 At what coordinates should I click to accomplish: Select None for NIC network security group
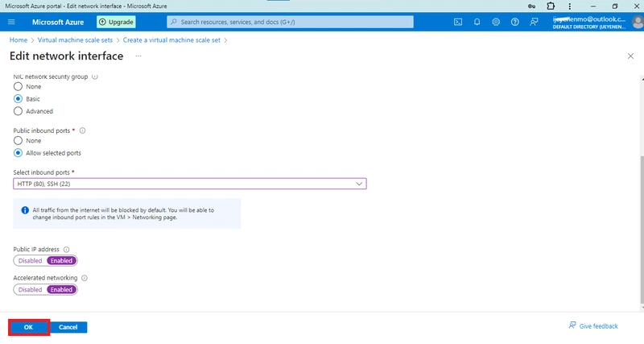click(18, 87)
